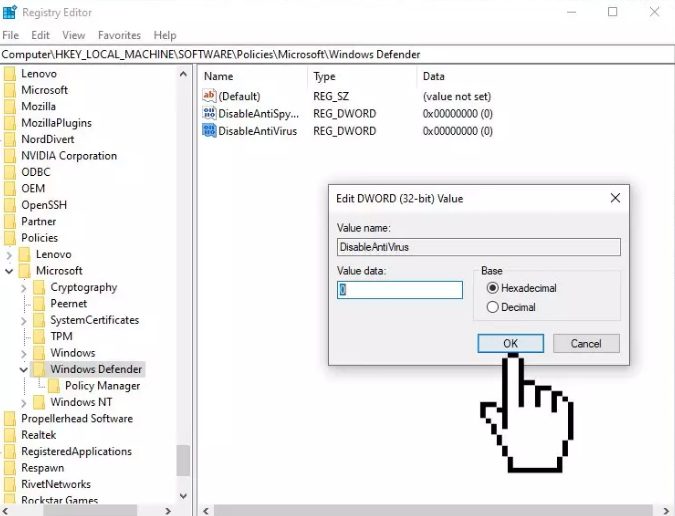Screen dimensions: 675x516
Task: Expand the Windows key under Microsoft
Action: pos(24,353)
